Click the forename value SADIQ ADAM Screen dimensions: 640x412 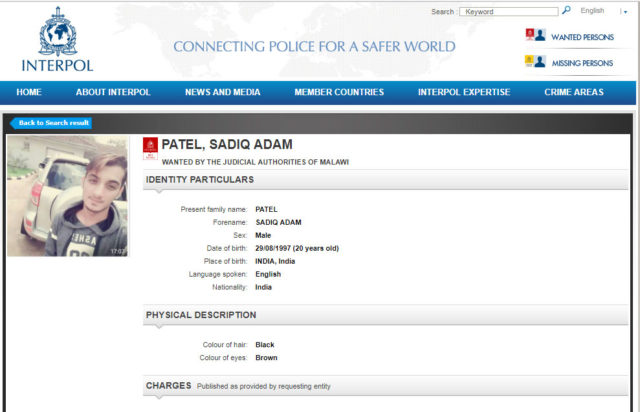tap(278, 223)
